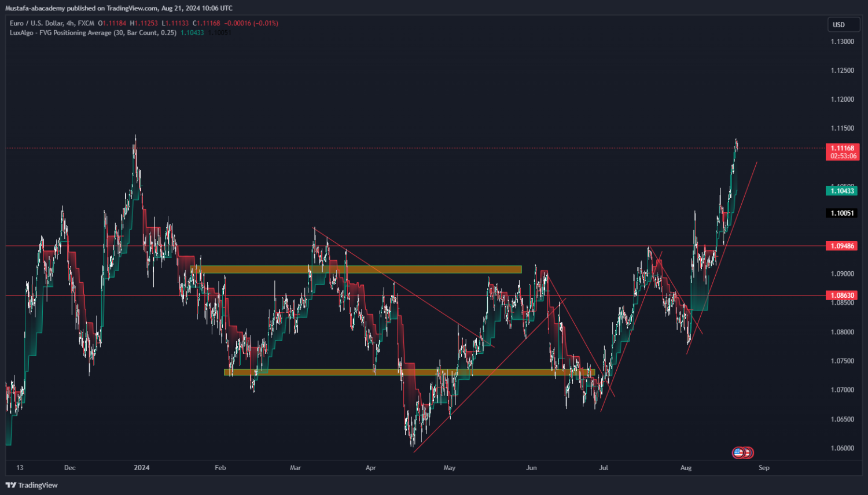This screenshot has height=495, width=868.
Task: Click the US flag economic event icon
Action: click(738, 453)
